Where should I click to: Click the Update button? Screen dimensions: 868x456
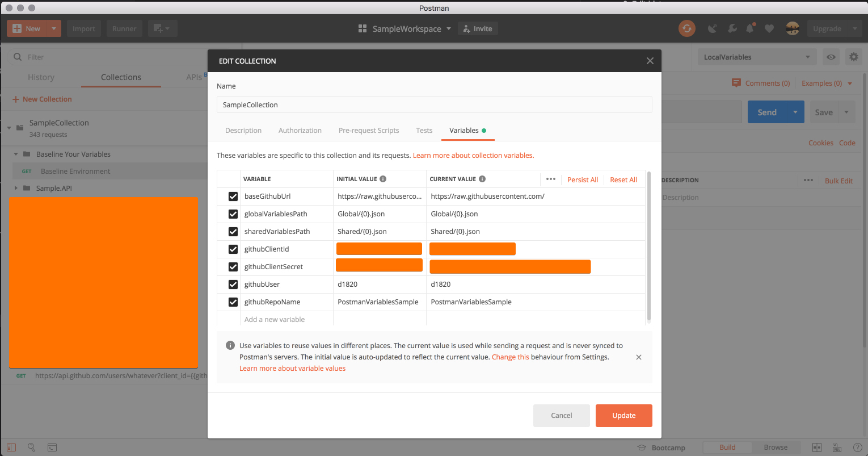(624, 416)
